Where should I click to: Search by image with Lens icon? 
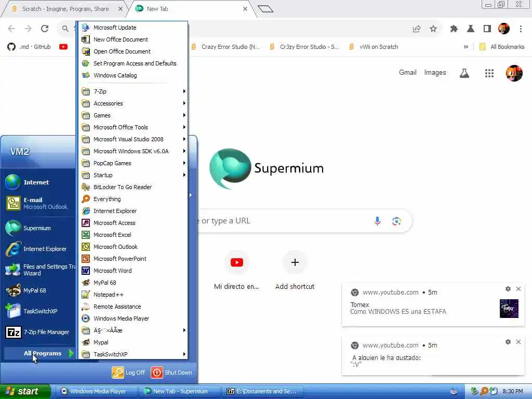tap(396, 221)
